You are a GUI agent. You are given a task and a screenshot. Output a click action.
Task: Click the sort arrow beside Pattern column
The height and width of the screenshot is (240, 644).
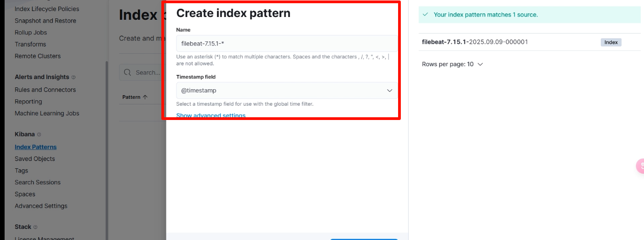coord(145,97)
